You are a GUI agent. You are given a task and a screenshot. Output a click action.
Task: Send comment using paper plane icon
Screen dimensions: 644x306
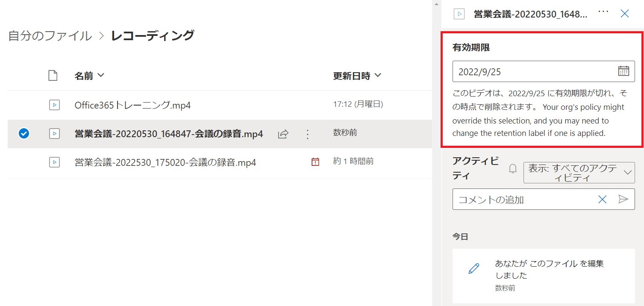[x=623, y=199]
